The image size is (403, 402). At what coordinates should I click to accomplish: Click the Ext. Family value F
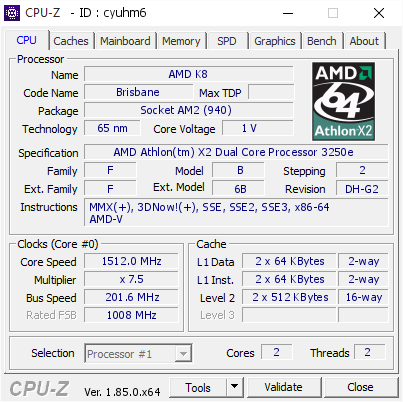click(110, 188)
